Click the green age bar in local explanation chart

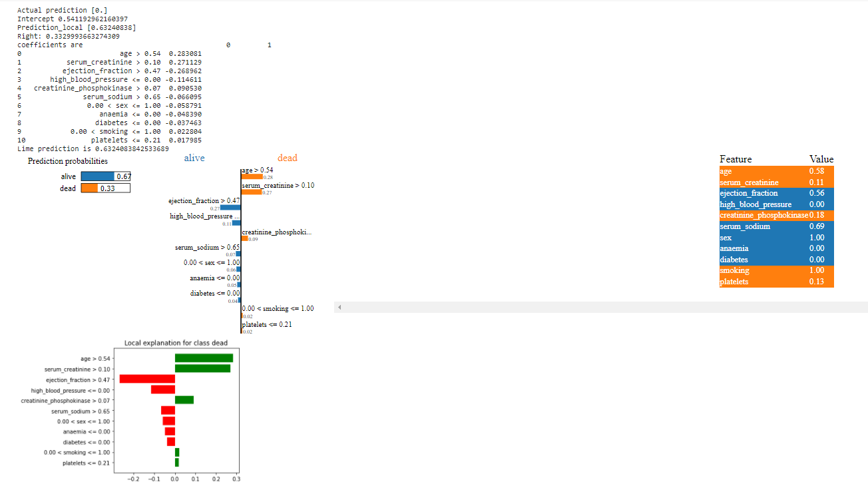pyautogui.click(x=203, y=358)
